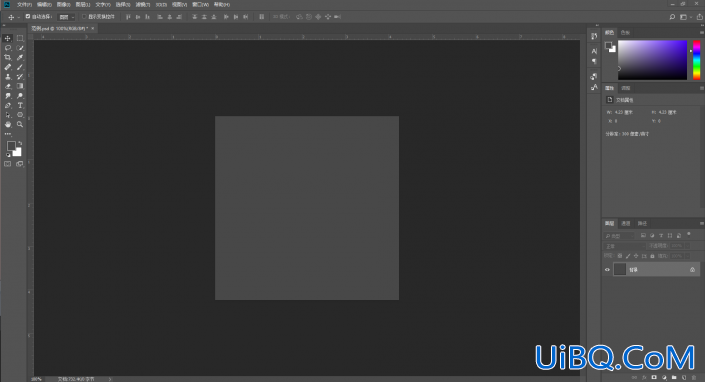Select the Zoom magnifier tool

point(20,124)
